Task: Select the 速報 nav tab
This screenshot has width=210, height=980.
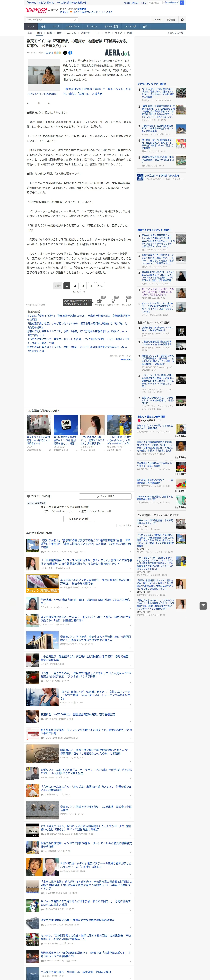Action: (43, 27)
